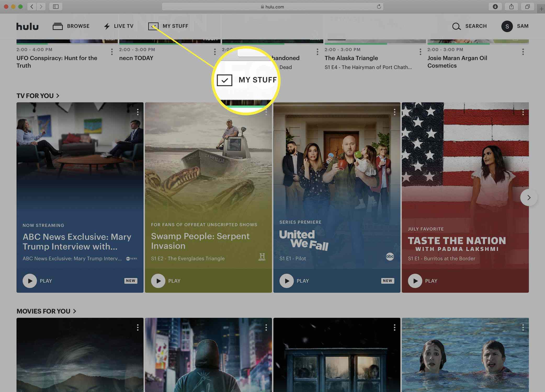Click the search magnifier icon
The height and width of the screenshot is (392, 545).
click(456, 26)
